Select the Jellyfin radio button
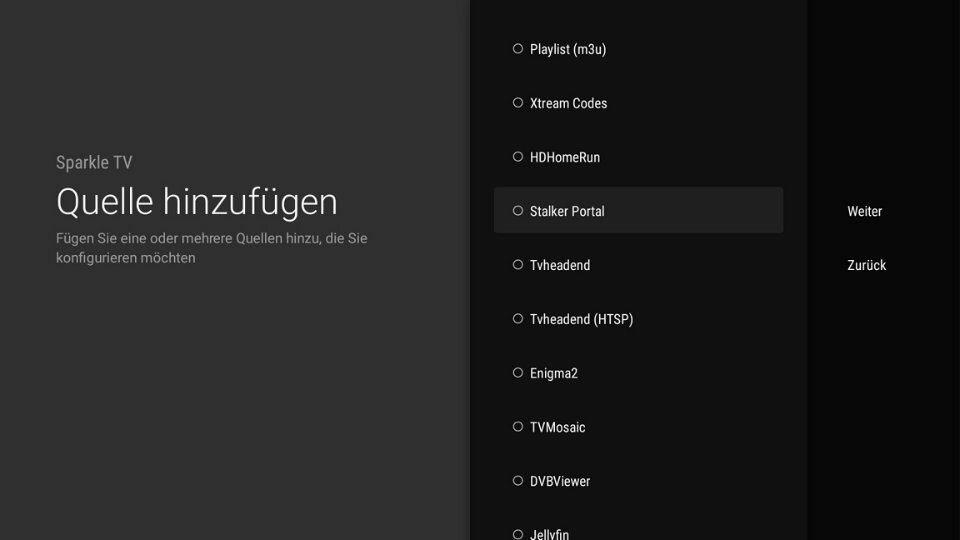 (x=518, y=534)
